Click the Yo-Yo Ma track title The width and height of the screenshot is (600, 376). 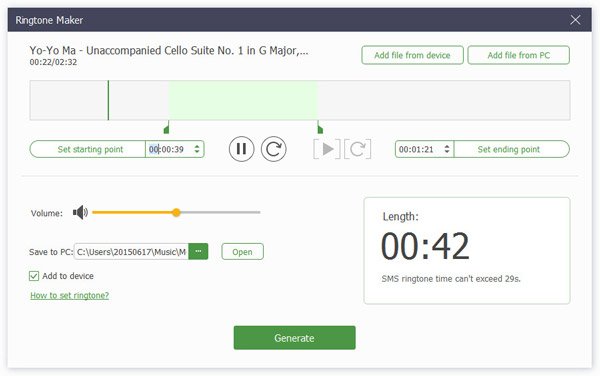click(169, 50)
